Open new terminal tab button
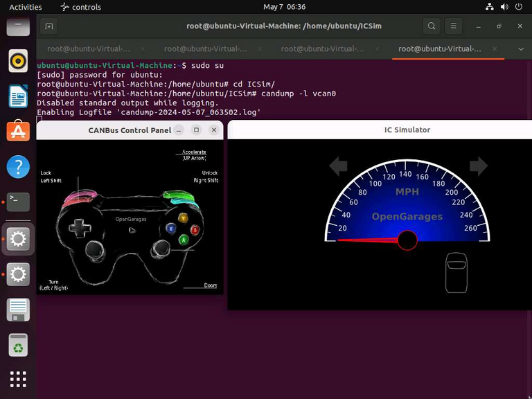Screen dimensions: 532x399 [49, 26]
